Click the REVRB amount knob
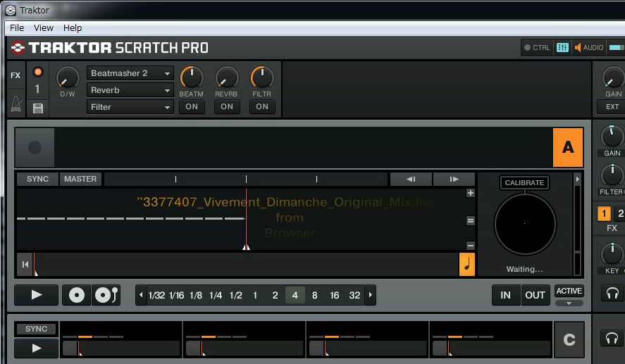The height and width of the screenshot is (364, 625). pyautogui.click(x=227, y=77)
